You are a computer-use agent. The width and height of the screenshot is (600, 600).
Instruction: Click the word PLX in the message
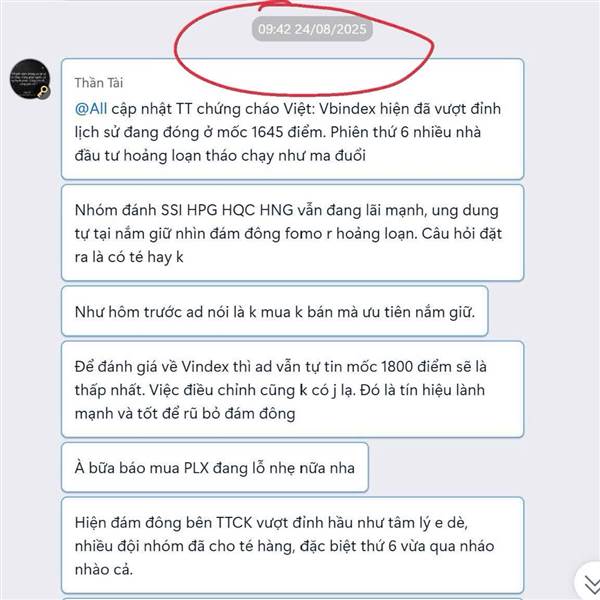[x=196, y=468]
